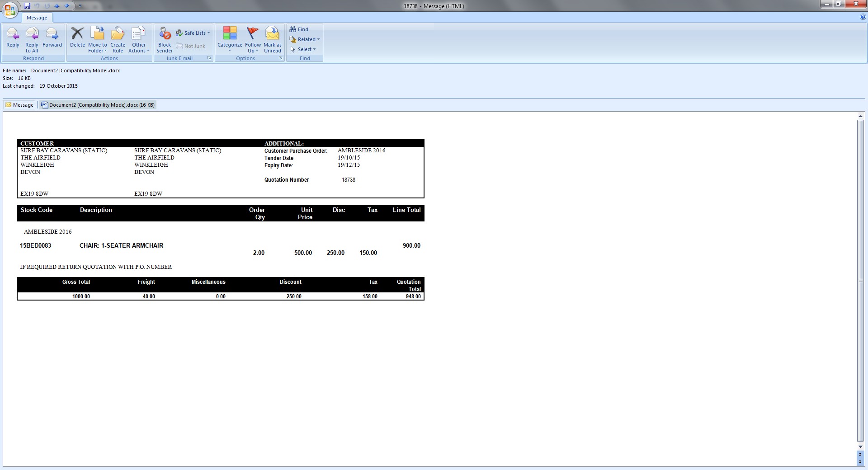
Task: Click the unit price 500.00
Action: pos(303,253)
